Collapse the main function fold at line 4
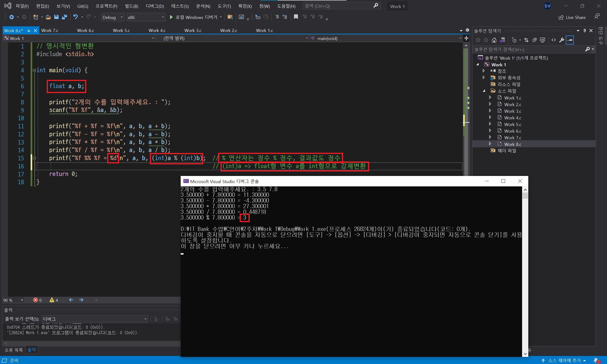Screen dimensions: 607x364 pyautogui.click(x=34, y=70)
